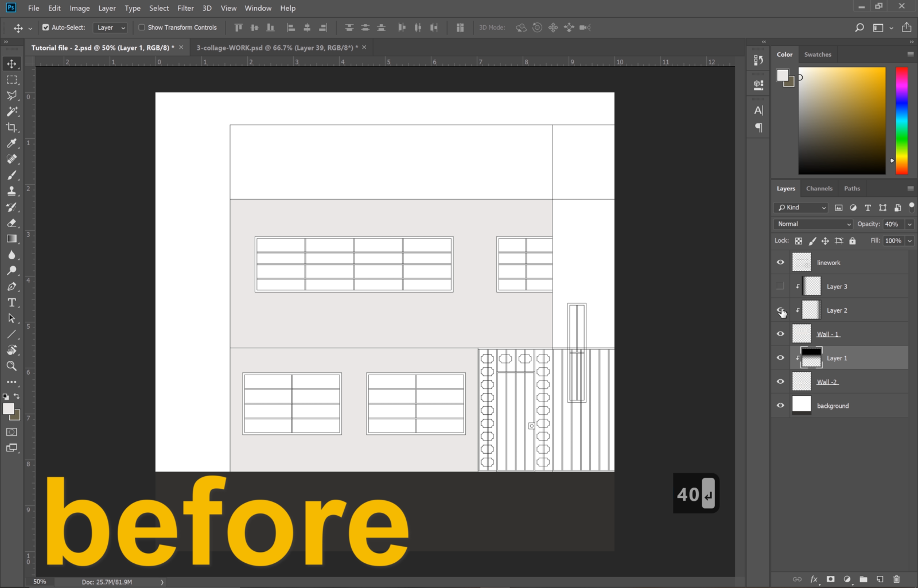Click the Delete layer trash icon
Image resolution: width=918 pixels, height=588 pixels.
[897, 579]
